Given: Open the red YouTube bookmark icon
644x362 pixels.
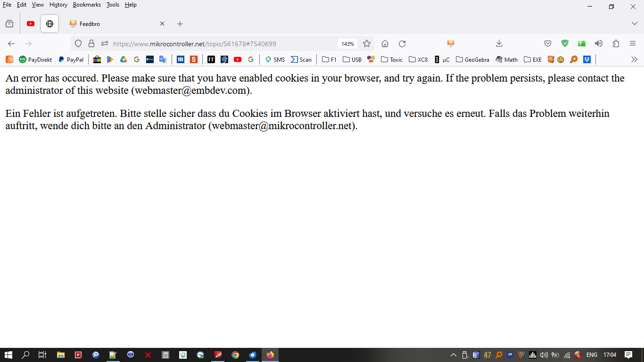Looking at the screenshot, I should point(238,59).
